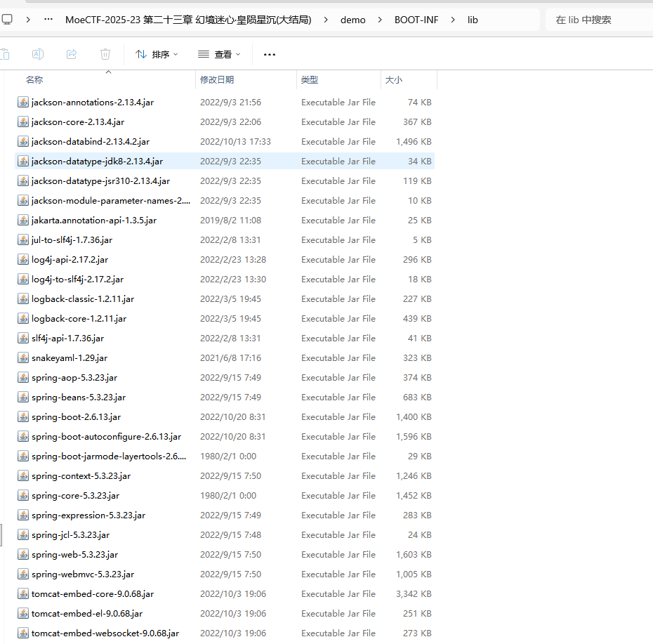
Task: Show hidden path folders via breadcrumb ellipsis
Action: [48, 20]
